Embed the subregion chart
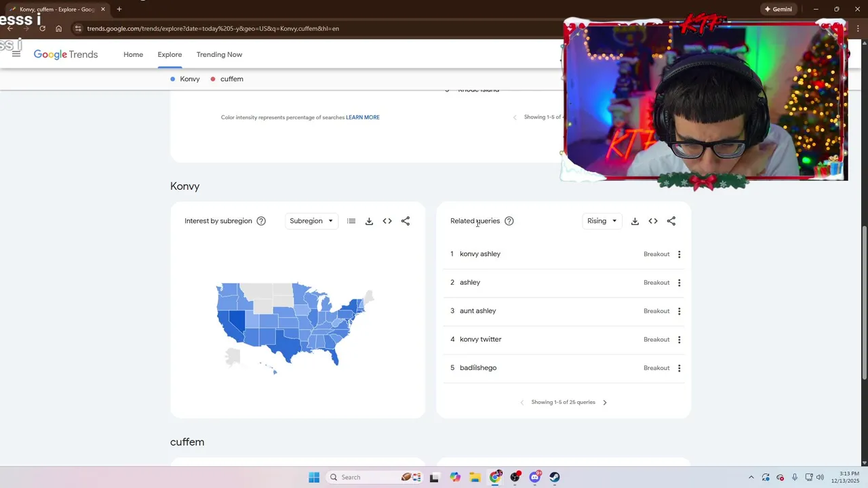868x488 pixels. (x=387, y=221)
